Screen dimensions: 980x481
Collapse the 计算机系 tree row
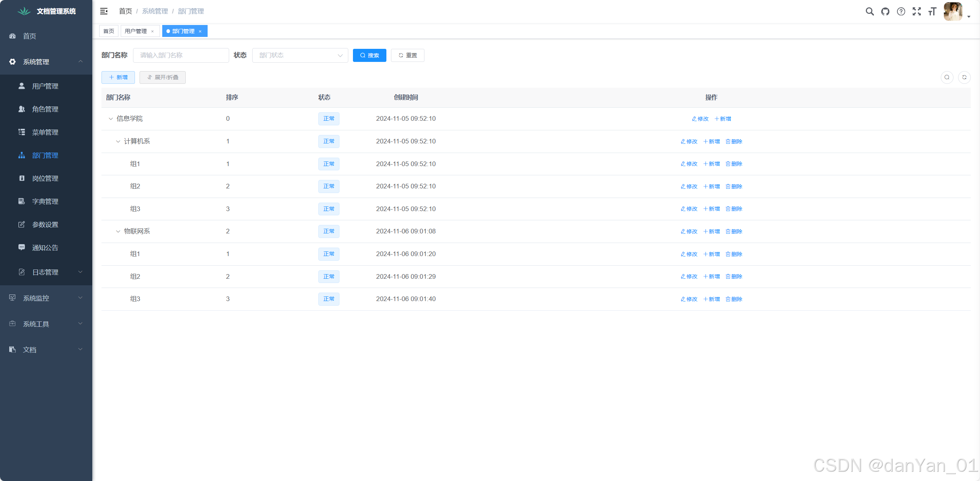118,141
